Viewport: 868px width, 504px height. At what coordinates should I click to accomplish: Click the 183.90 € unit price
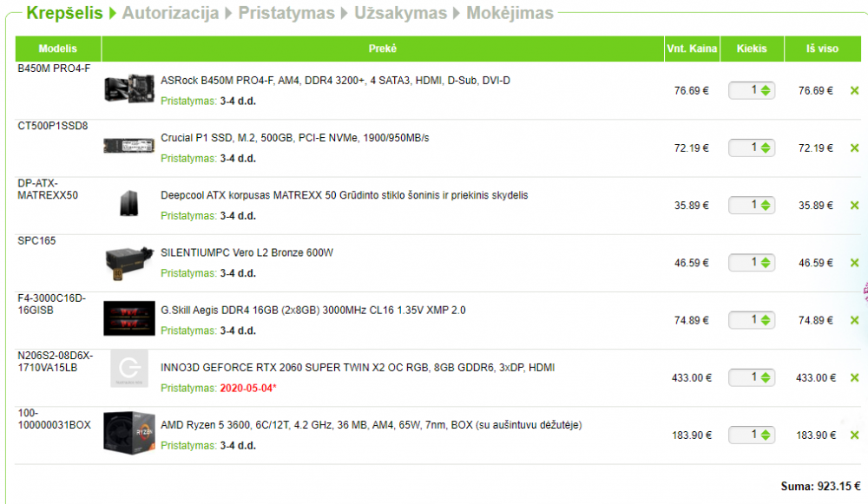coord(692,436)
